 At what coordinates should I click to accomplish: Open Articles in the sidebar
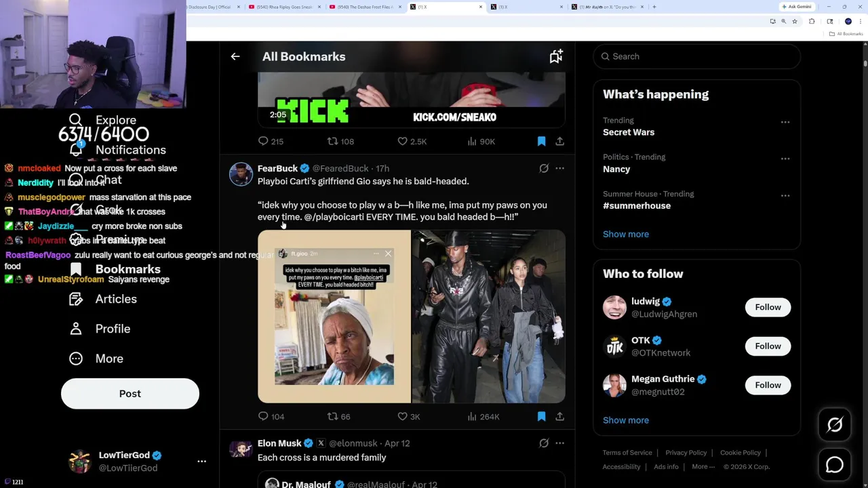pyautogui.click(x=103, y=299)
